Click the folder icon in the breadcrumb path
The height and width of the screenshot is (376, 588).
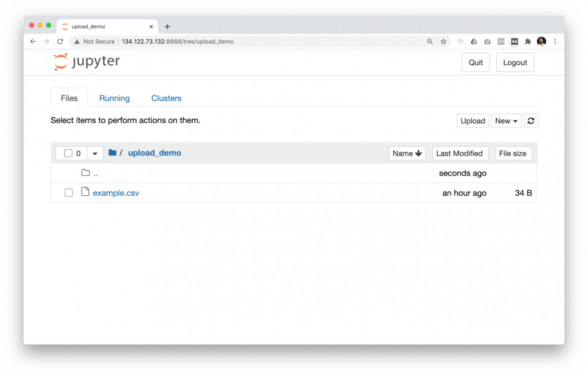click(112, 152)
